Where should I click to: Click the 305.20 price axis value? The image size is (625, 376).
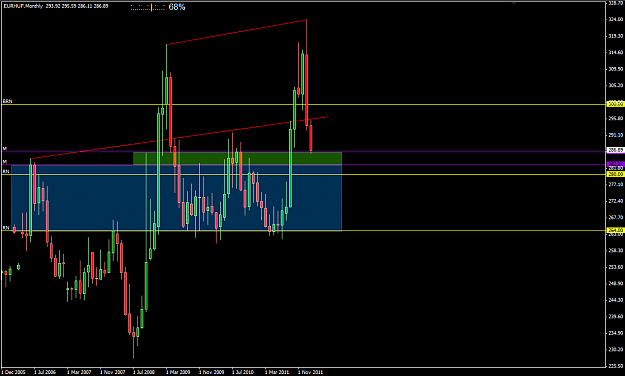[x=615, y=85]
